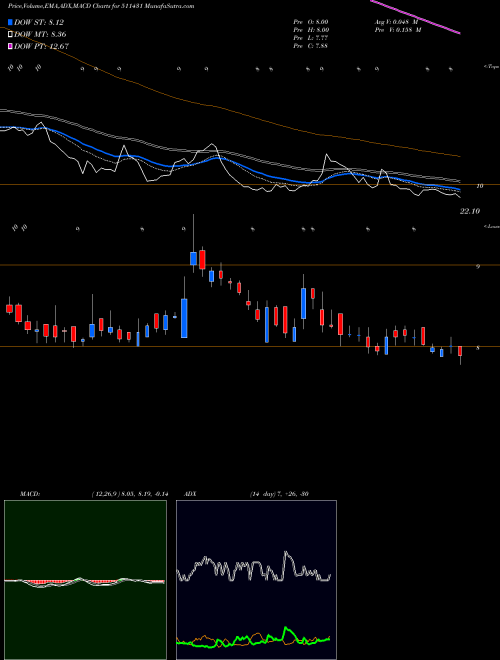Click the chart title mentioning MunafaSutra.com
The image size is (500, 660).
point(101,6)
